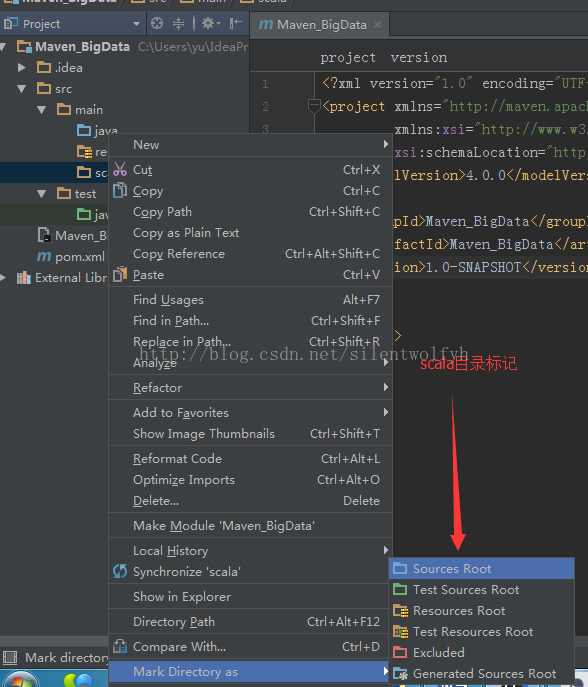Image resolution: width=588 pixels, height=687 pixels.
Task: Select Find Usages menu item
Action: (x=251, y=300)
